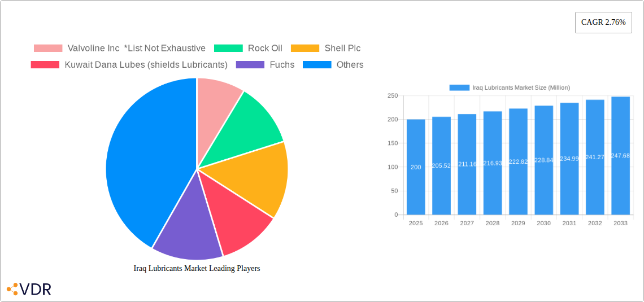
Task: Click the pie title Iraq Lubricants Market Leading Players
Action: pos(197,269)
